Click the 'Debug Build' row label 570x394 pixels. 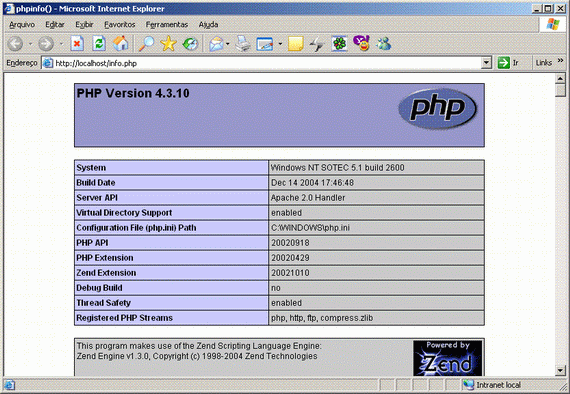(99, 288)
